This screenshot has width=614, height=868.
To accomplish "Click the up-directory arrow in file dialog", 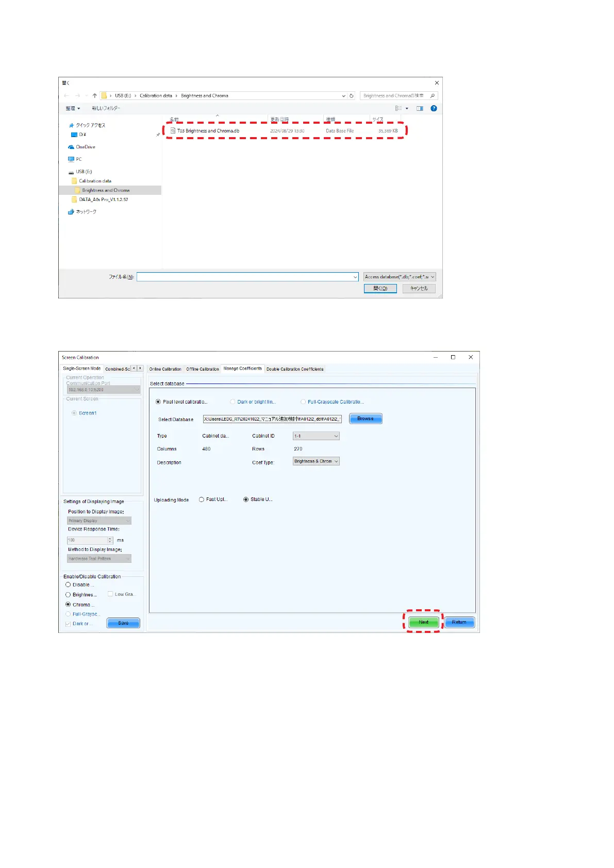I will 94,96.
